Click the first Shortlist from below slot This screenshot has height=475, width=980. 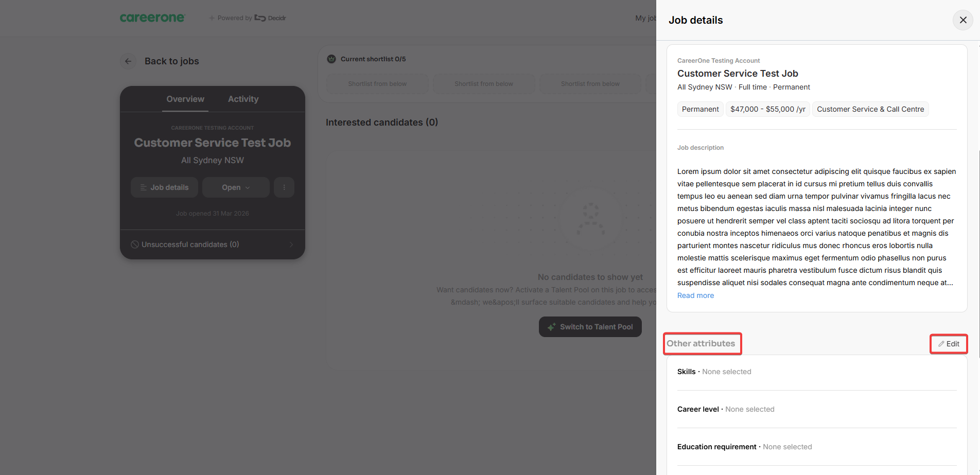(377, 84)
